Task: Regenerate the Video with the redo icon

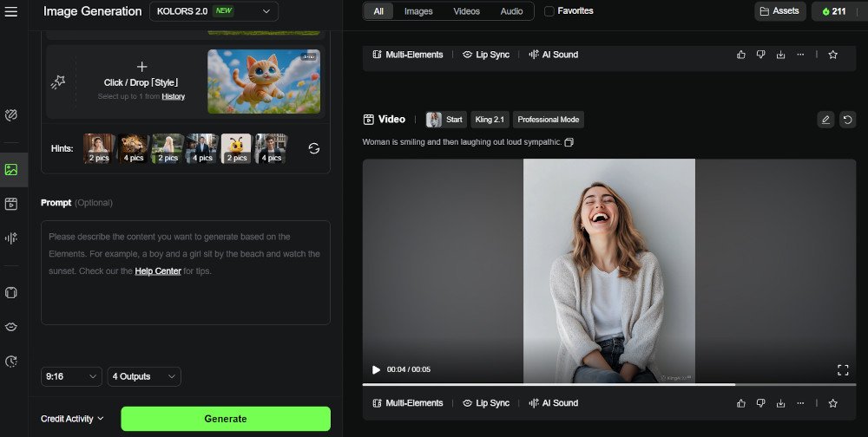Action: point(847,120)
